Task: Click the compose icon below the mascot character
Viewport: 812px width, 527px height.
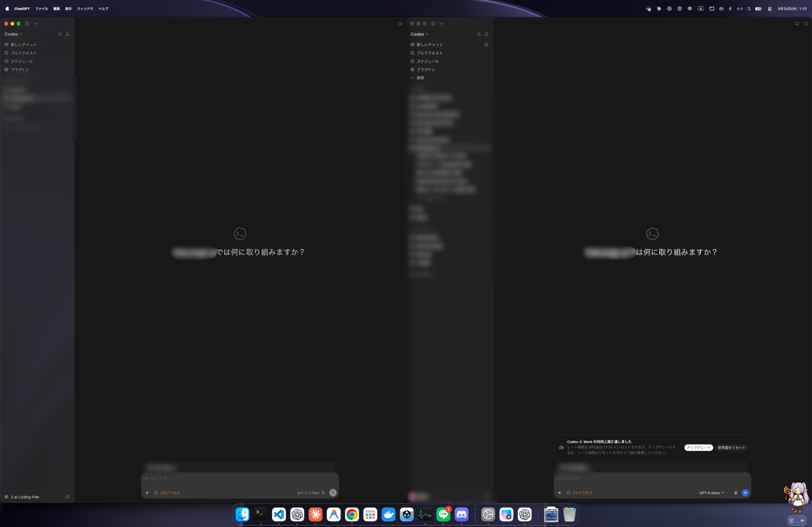Action: click(791, 521)
